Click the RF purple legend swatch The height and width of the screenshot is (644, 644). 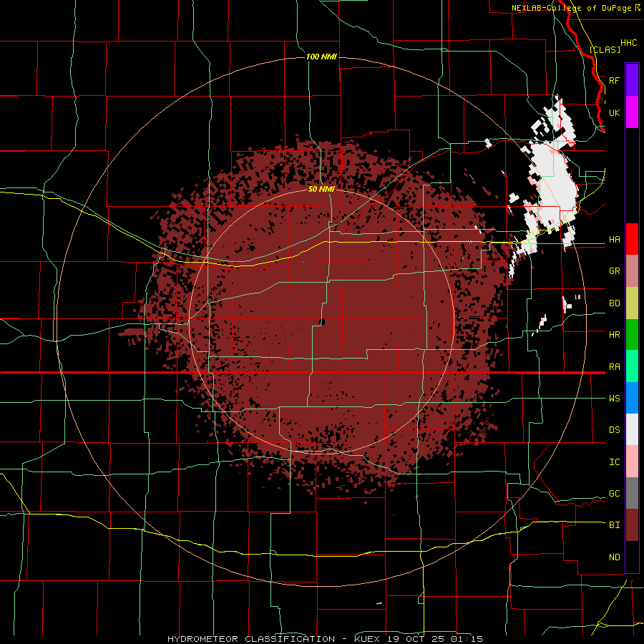[632, 80]
